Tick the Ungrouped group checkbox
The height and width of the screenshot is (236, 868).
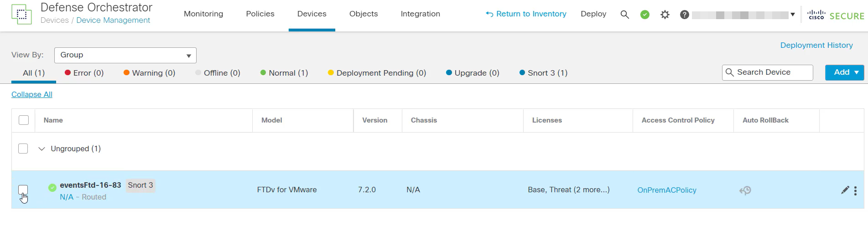(x=23, y=149)
